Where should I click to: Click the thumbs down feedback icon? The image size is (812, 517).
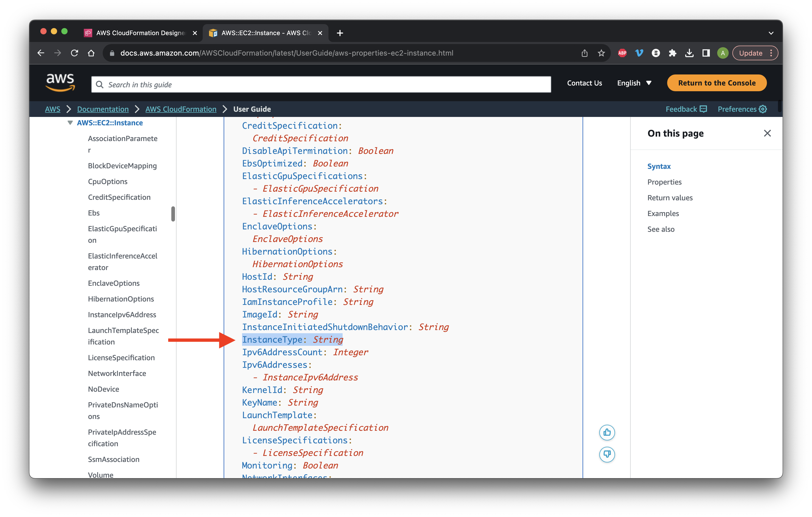[x=607, y=454]
